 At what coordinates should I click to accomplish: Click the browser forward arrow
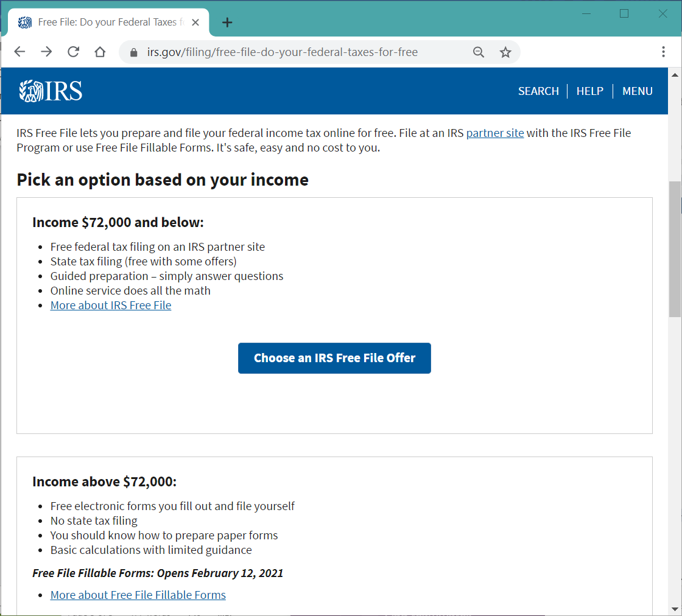click(46, 52)
